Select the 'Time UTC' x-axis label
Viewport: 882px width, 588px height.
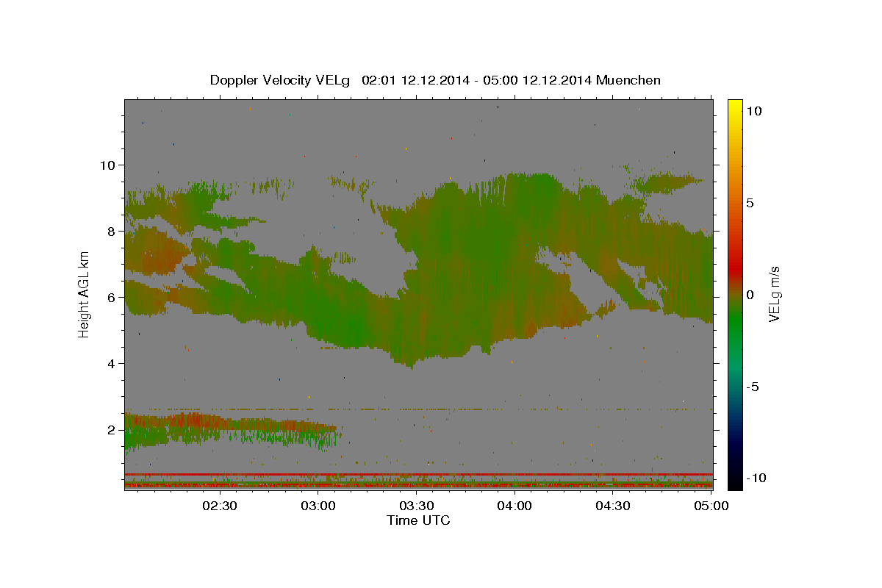coord(418,520)
